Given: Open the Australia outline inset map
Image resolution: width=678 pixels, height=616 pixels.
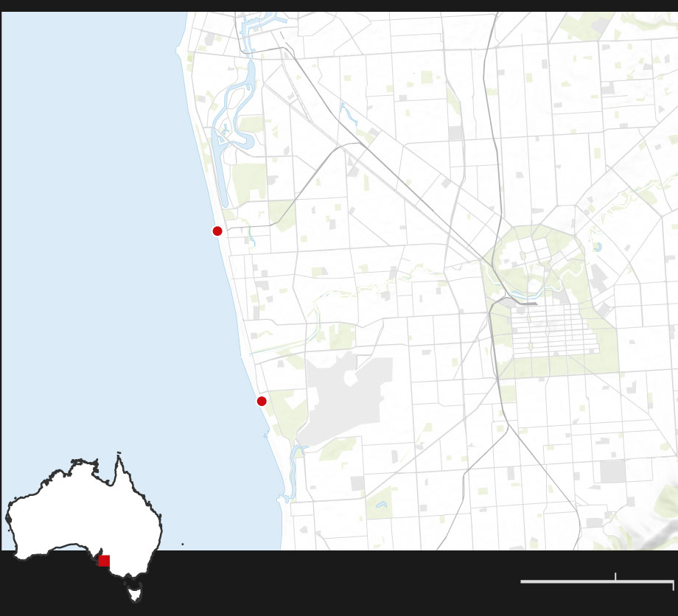Looking at the screenshot, I should click(83, 527).
